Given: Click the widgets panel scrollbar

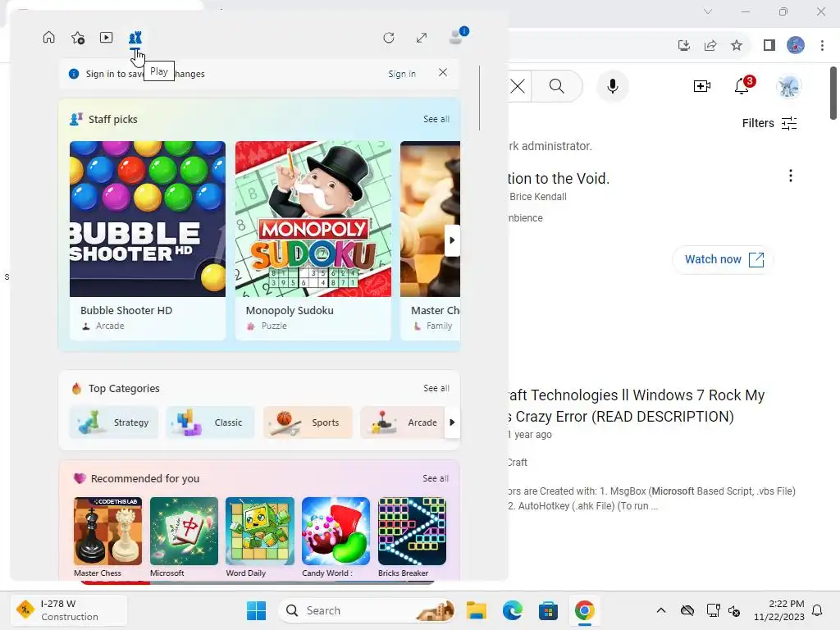Looking at the screenshot, I should click(479, 98).
